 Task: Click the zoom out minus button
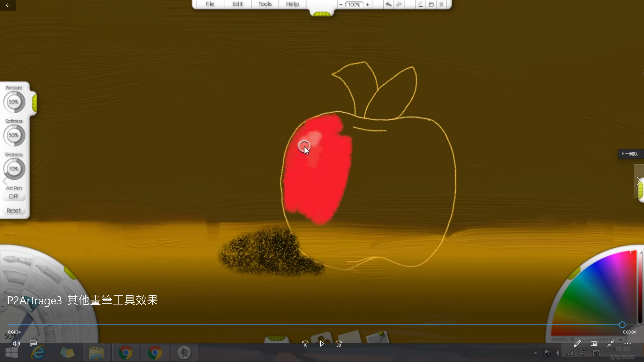pyautogui.click(x=341, y=4)
